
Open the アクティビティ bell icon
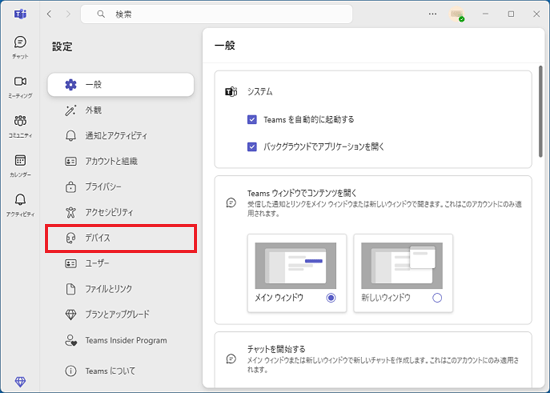click(20, 200)
